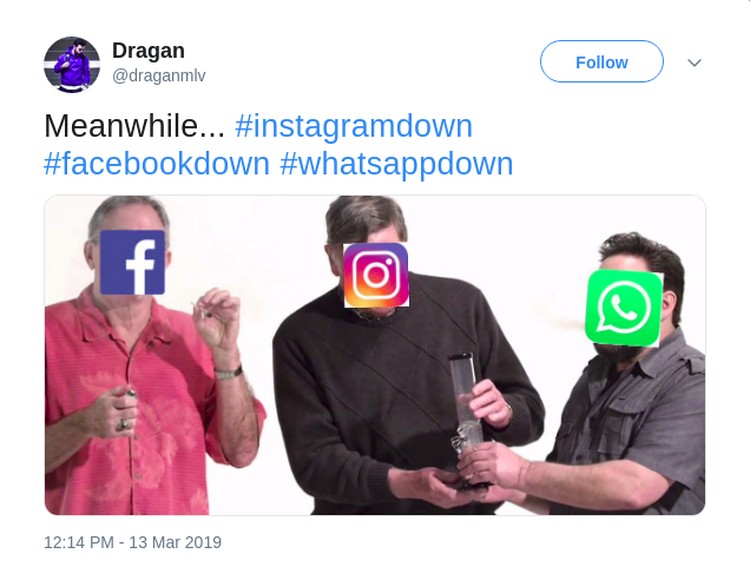The image size is (750, 567).
Task: Click the date 13 Mar 2019
Action: [175, 542]
